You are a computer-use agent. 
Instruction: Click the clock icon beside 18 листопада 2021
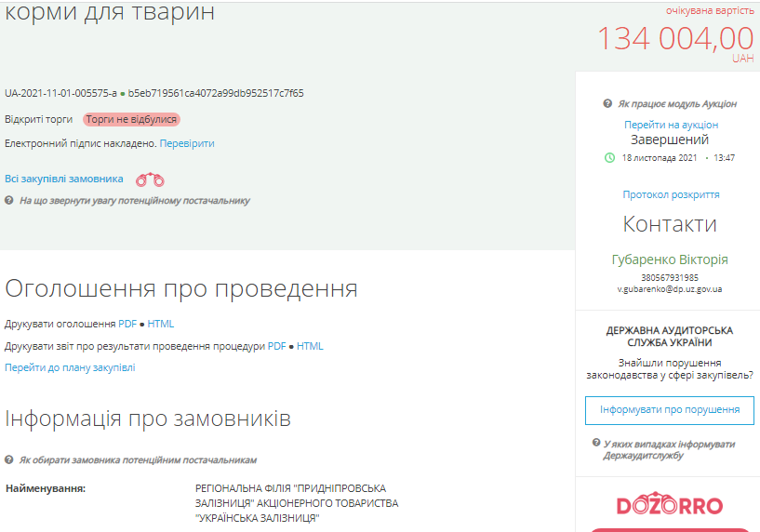[x=609, y=158]
